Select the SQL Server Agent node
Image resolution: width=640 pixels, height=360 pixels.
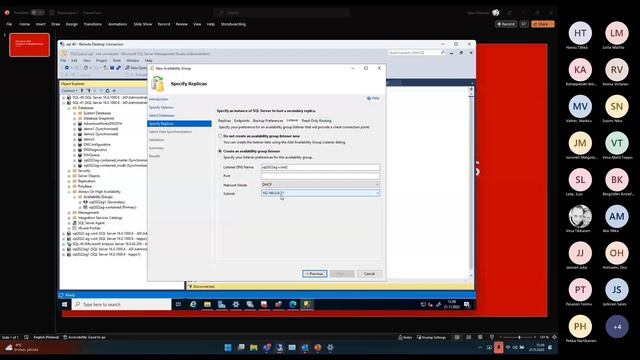pyautogui.click(x=91, y=223)
